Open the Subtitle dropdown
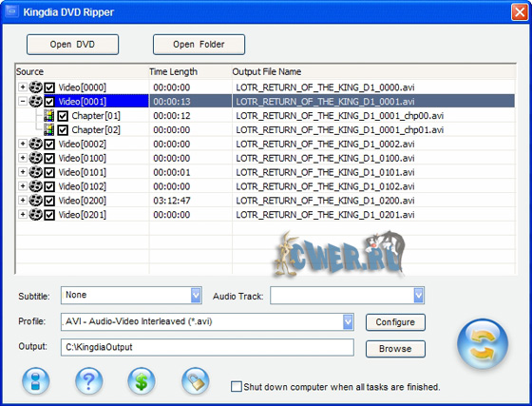The width and height of the screenshot is (532, 406). [x=196, y=296]
